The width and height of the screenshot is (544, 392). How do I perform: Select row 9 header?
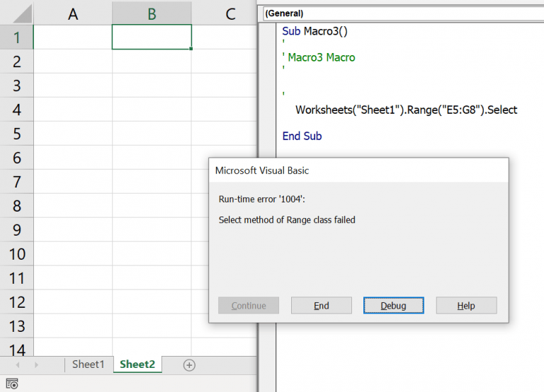(x=17, y=230)
